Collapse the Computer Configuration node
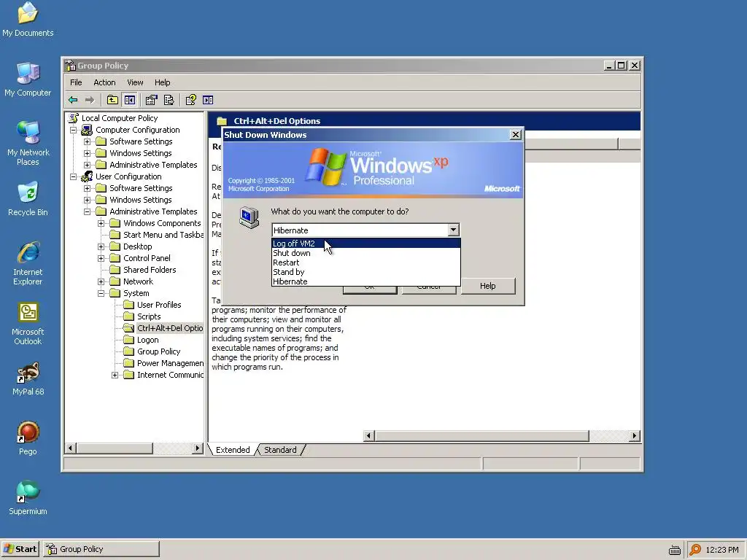Image resolution: width=747 pixels, height=560 pixels. pyautogui.click(x=73, y=130)
